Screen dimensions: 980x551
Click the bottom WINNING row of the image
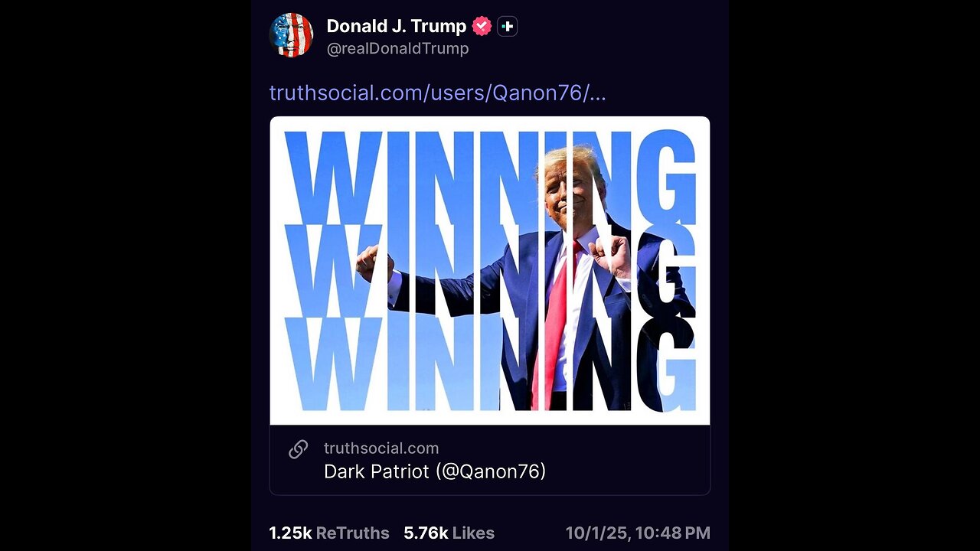(490, 364)
